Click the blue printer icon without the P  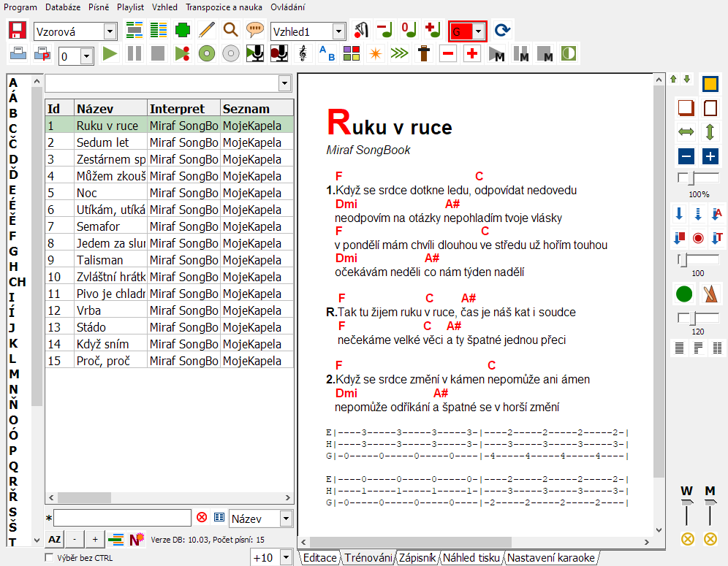pyautogui.click(x=18, y=54)
